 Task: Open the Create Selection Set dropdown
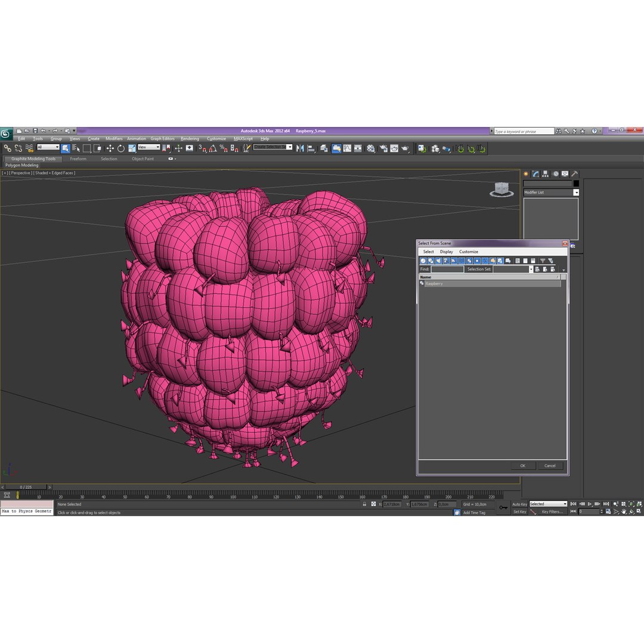pos(290,147)
